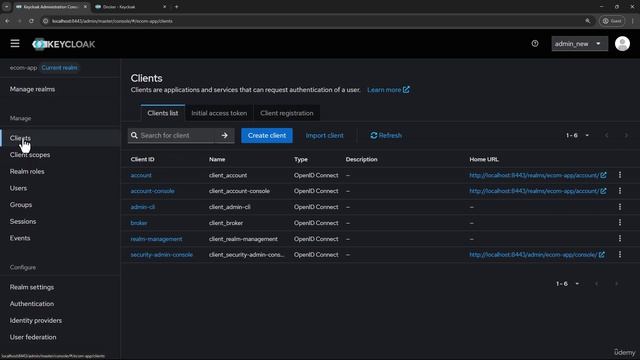Click external link icon in security-admin-console row

click(602, 255)
